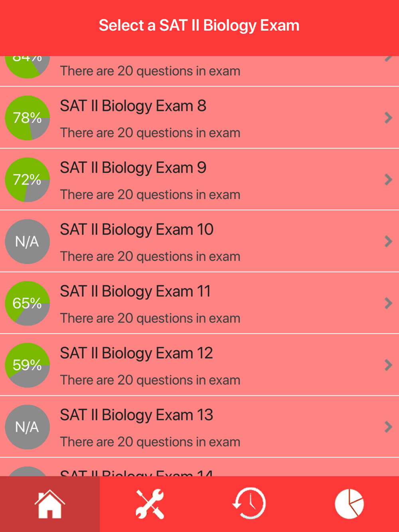399x532 pixels.
Task: Select SAT II Biology Exam 11 title
Action: point(135,292)
